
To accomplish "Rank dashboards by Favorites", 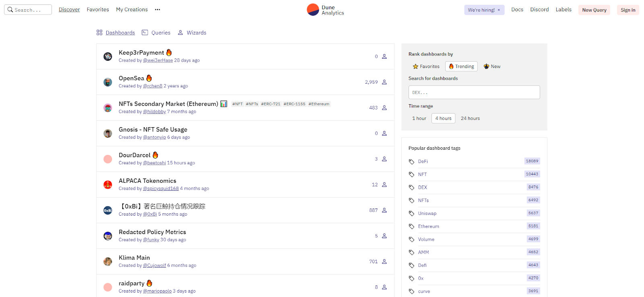I will [426, 66].
